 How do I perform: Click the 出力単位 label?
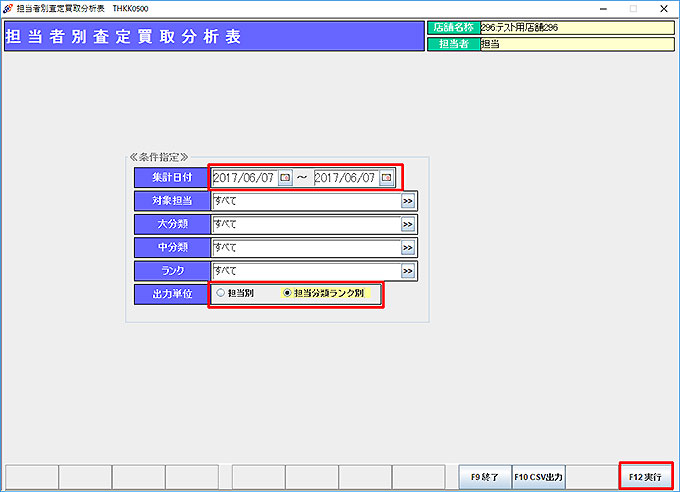[172, 294]
